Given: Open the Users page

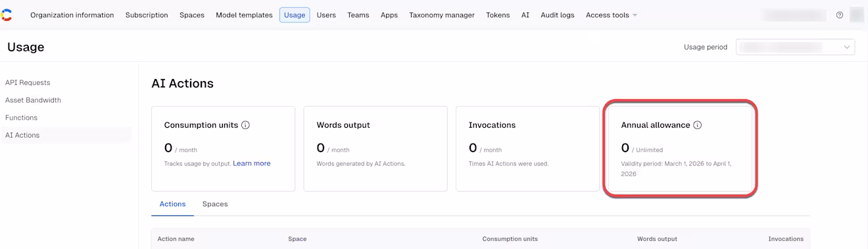Looking at the screenshot, I should (x=326, y=15).
